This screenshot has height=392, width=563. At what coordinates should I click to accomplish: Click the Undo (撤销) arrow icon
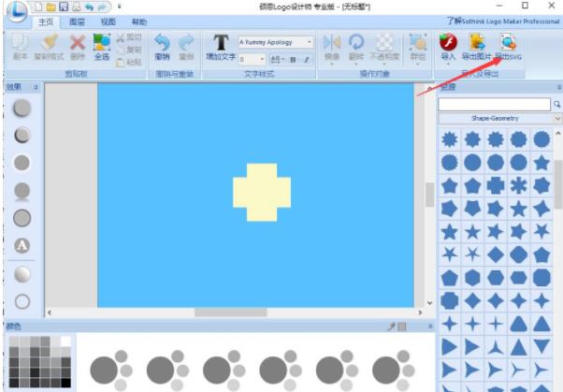[162, 43]
